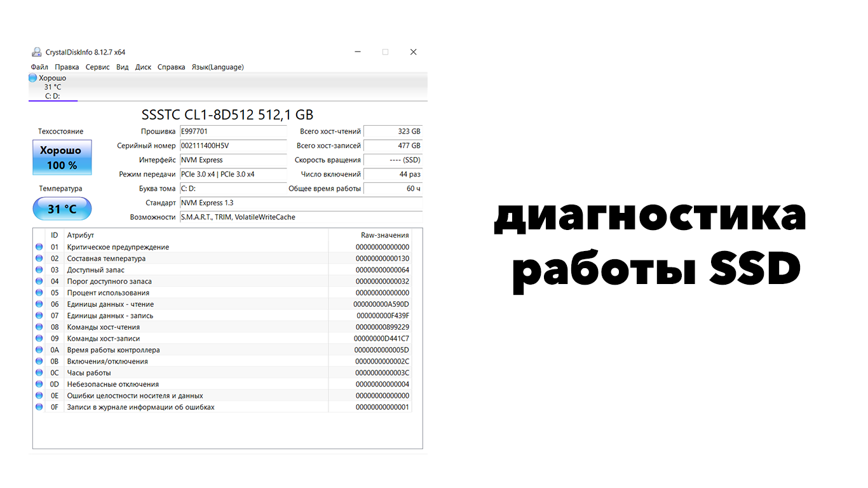Click the Стандарт field NVM Express 1.3
Screen dimensions: 868x488
[301, 203]
